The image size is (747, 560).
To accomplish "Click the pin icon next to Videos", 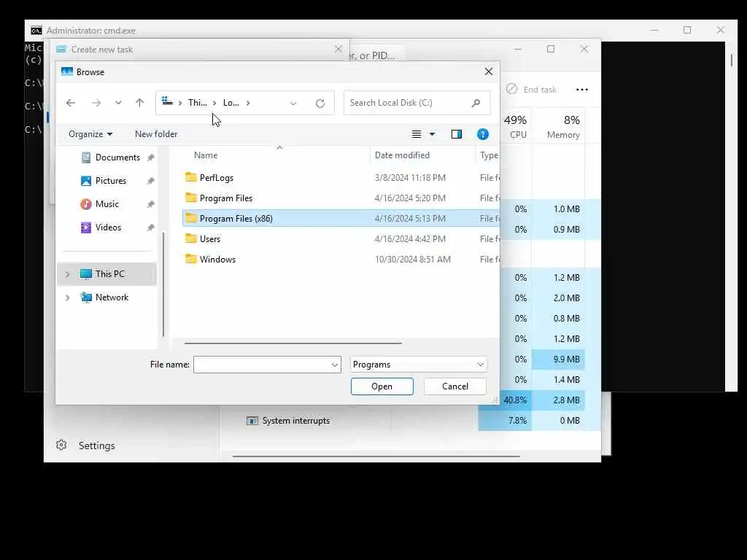I will click(x=150, y=227).
